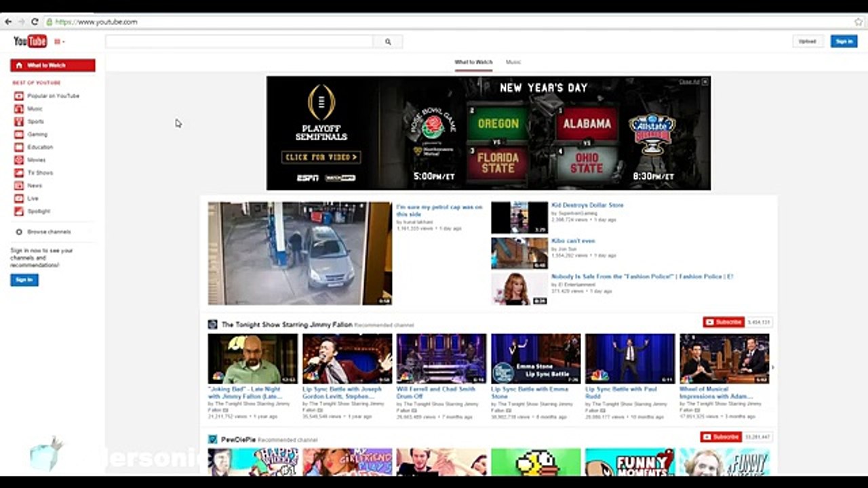The height and width of the screenshot is (488, 868).
Task: Open the Funny Moments thumbnail in PewDiePie row
Action: [x=630, y=462]
